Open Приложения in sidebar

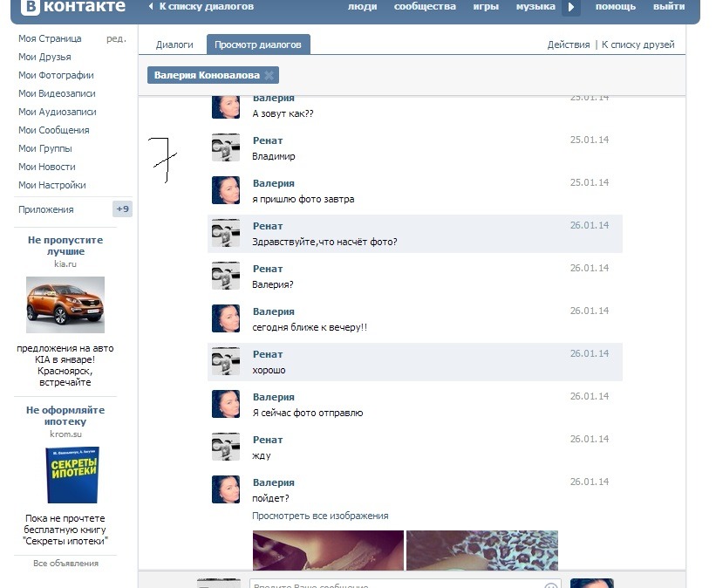pyautogui.click(x=46, y=209)
